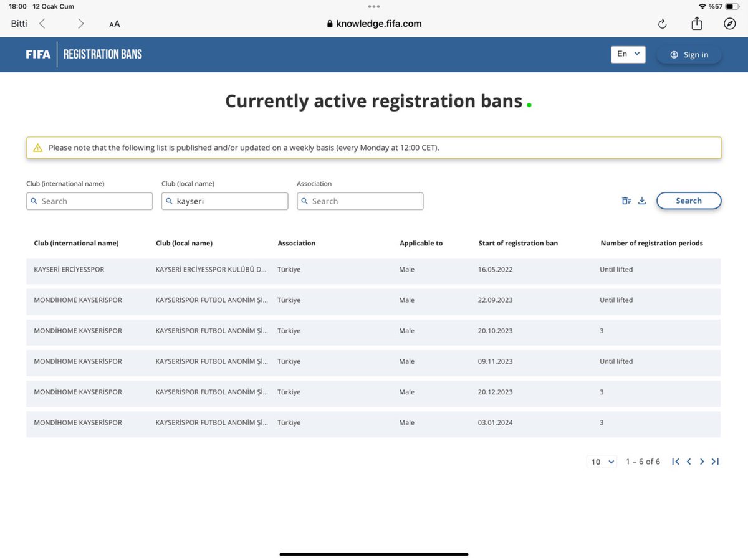The image size is (748, 560).
Task: Tap the Safari forward arrow
Action: point(80,24)
